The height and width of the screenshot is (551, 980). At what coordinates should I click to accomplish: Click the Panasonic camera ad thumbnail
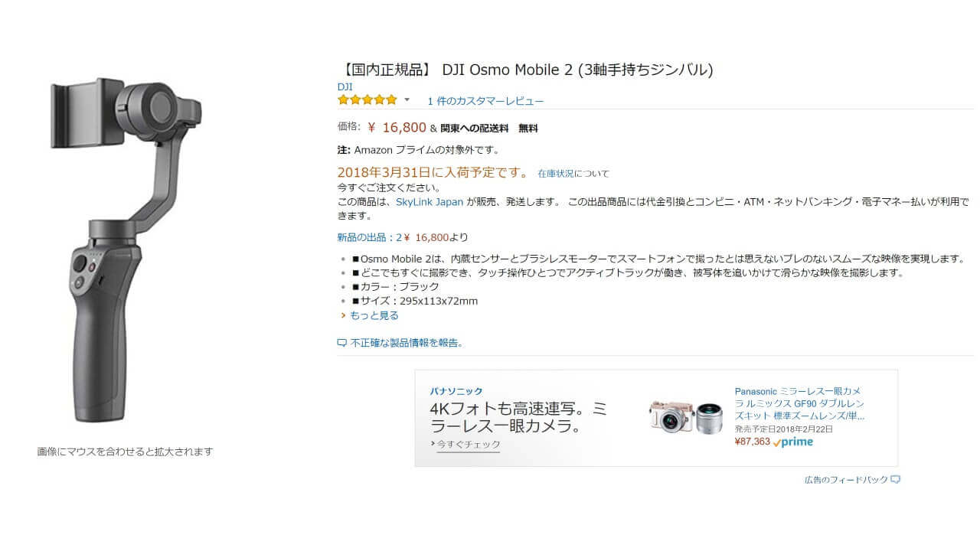coord(686,417)
